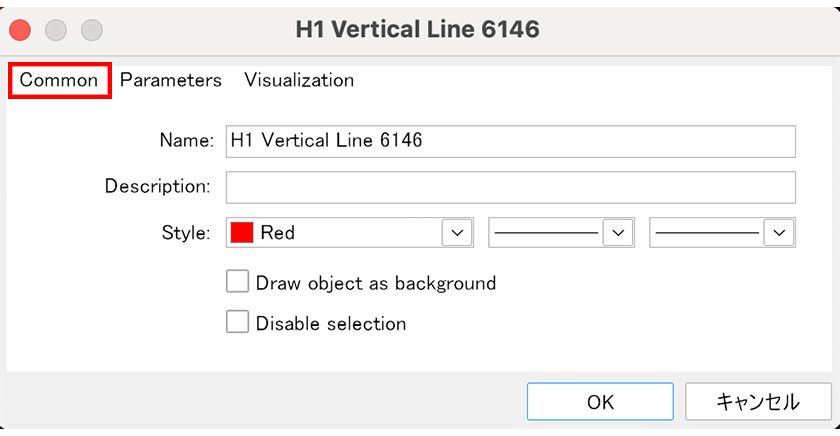Screen dimensions: 840x436
Task: Click the title bar text H1 Vertical Line 6146
Action: (x=417, y=29)
